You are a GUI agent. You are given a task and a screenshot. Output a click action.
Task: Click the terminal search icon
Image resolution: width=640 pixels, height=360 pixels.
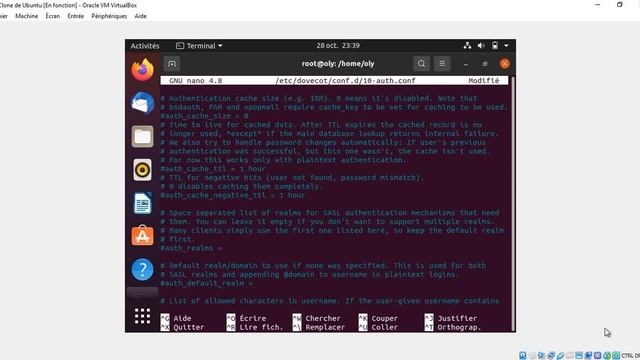tap(421, 64)
